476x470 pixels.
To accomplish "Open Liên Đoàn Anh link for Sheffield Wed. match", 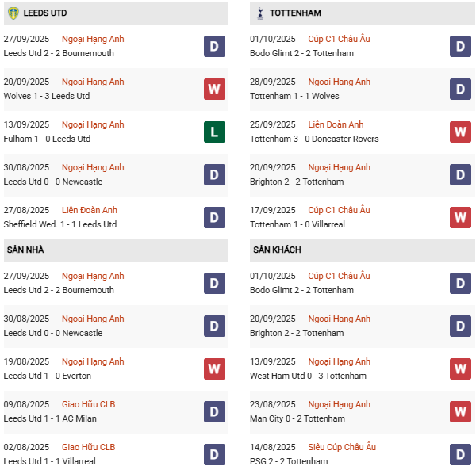I will pos(90,210).
